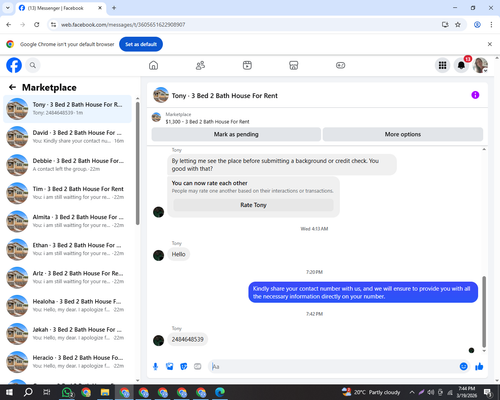
Task: Open Tony conversation in list
Action: pos(67,109)
